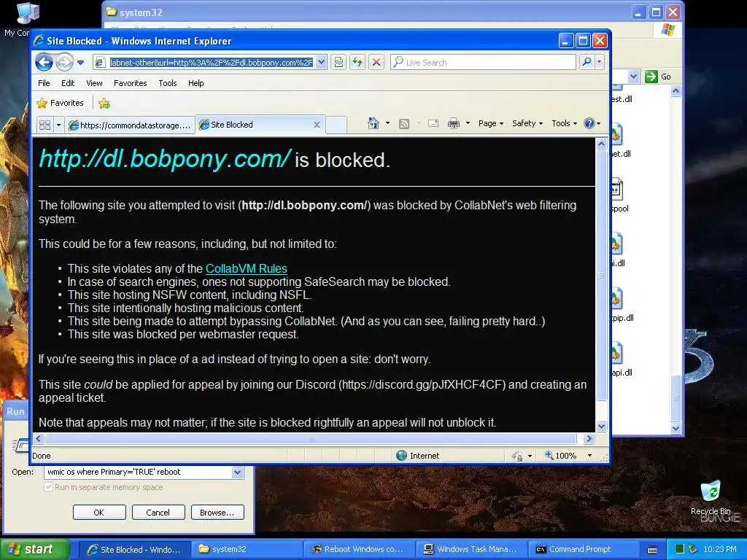
Task: Open the Page dropdown menu
Action: coord(491,123)
